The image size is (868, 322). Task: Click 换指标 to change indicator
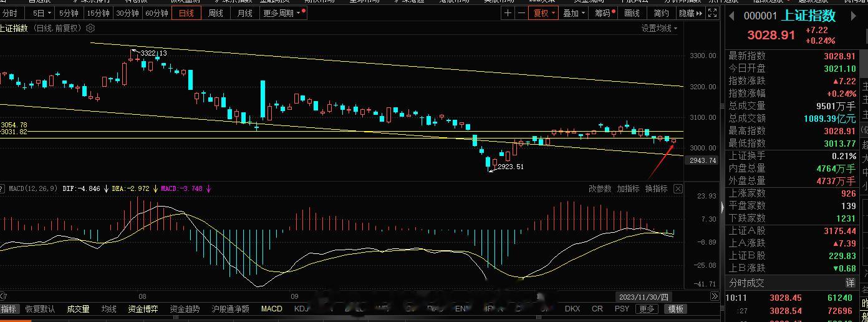[656, 188]
